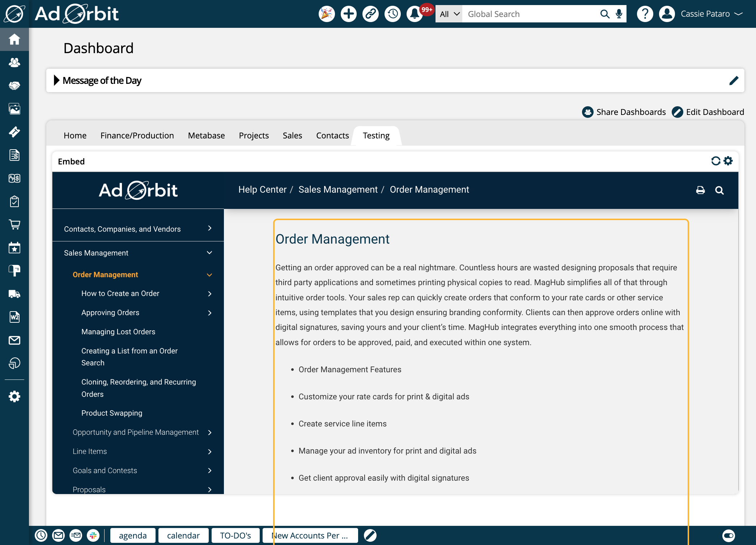Open the shopping cart sidebar icon
Screen dimensions: 756x545
click(x=14, y=224)
